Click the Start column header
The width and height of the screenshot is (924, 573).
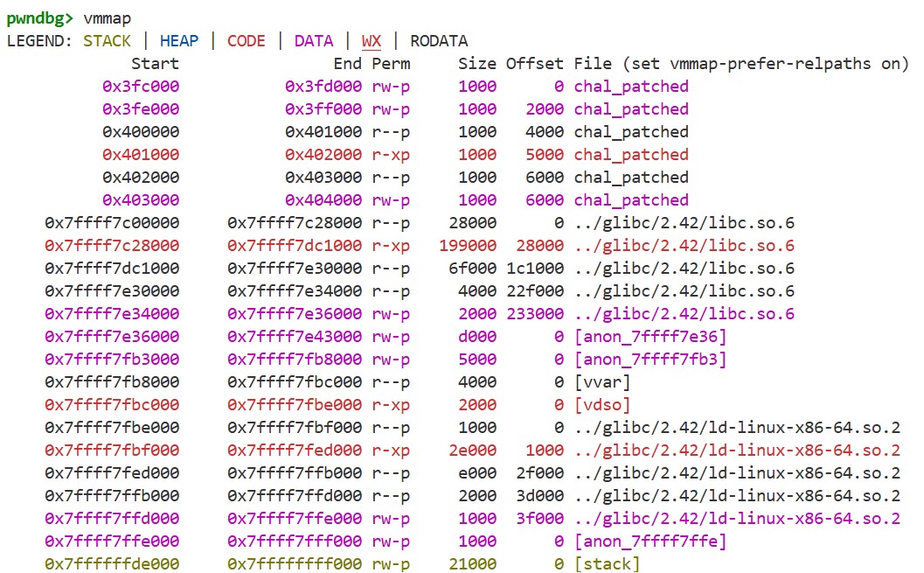tap(155, 64)
